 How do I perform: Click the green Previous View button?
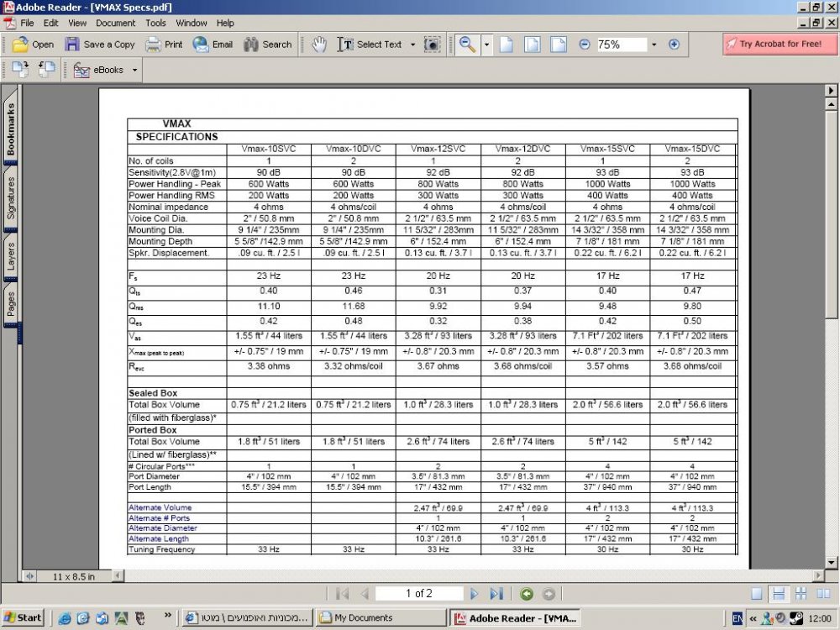(527, 594)
